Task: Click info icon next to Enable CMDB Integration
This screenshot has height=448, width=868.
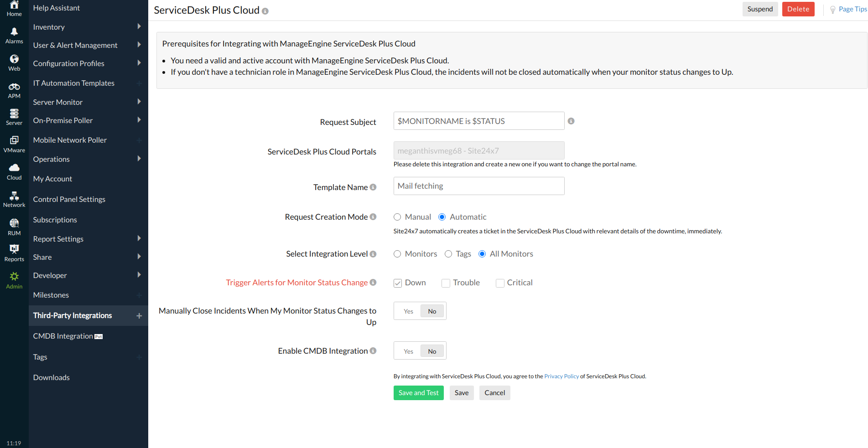Action: pos(373,351)
